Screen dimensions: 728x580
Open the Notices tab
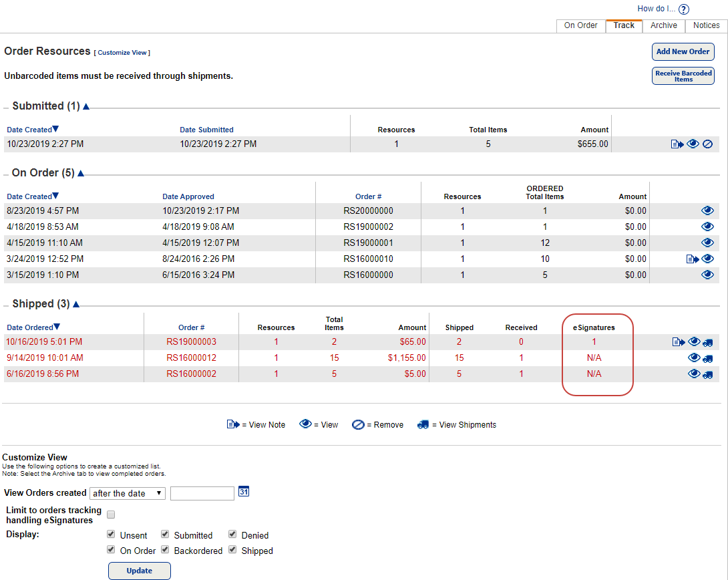tap(706, 26)
